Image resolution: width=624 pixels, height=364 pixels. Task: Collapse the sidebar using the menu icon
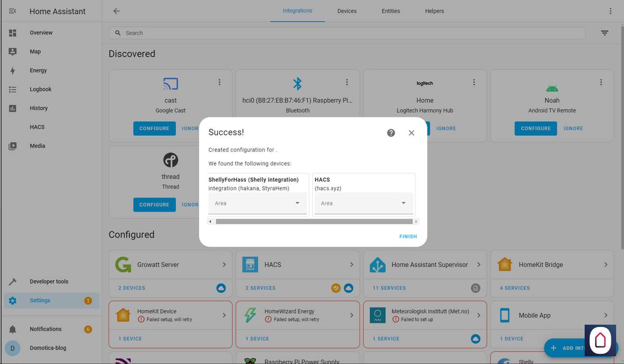click(x=12, y=11)
